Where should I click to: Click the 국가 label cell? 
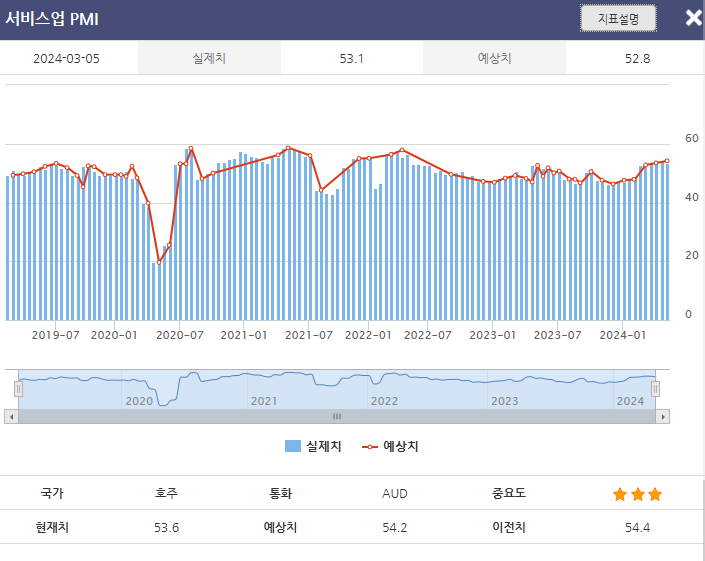52,493
